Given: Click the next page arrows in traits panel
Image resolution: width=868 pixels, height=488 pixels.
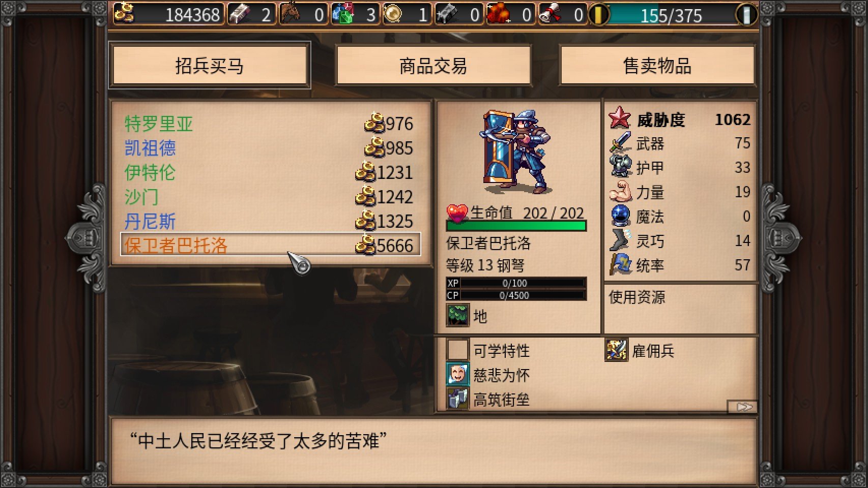Looking at the screenshot, I should (x=743, y=407).
